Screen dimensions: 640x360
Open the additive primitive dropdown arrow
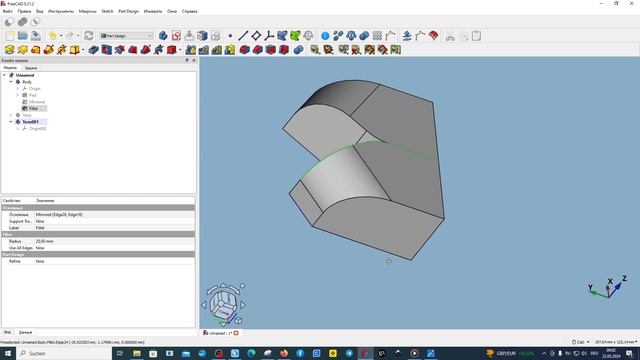[83, 50]
